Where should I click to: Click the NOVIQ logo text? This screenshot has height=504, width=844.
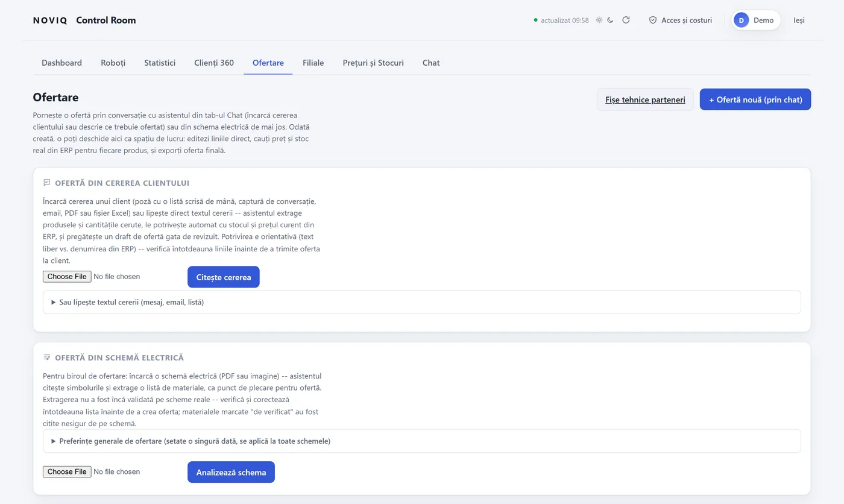click(50, 20)
